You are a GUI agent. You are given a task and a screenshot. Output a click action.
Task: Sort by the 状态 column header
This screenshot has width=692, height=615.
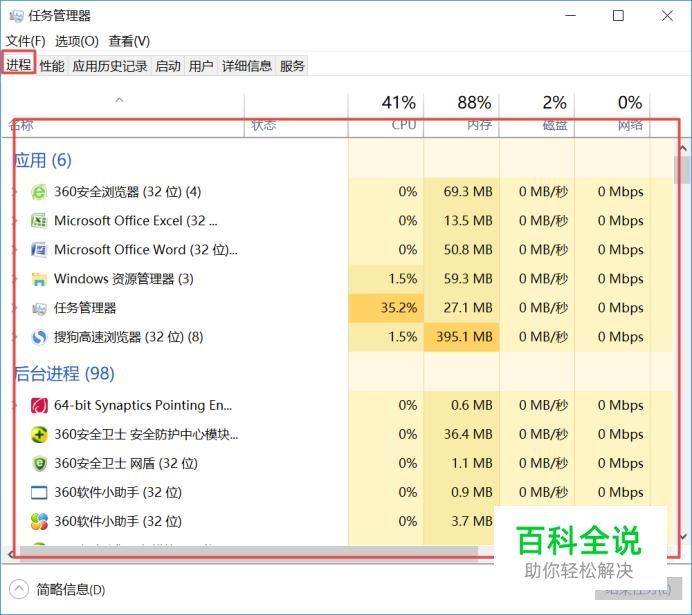(x=296, y=114)
